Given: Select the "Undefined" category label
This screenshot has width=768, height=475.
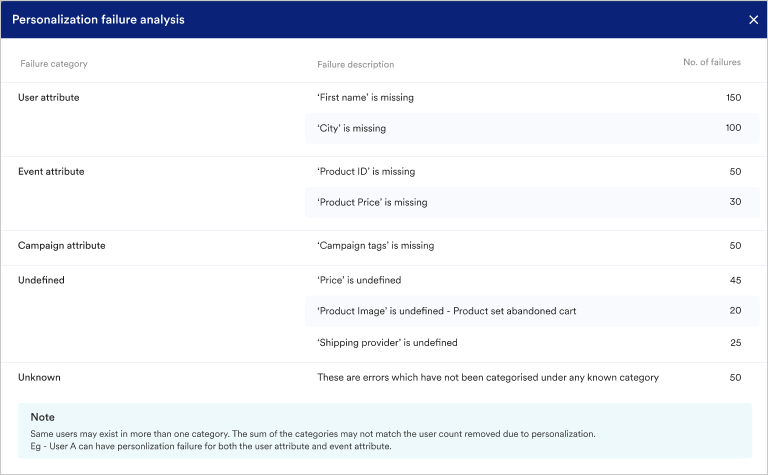Looking at the screenshot, I should [x=41, y=281].
